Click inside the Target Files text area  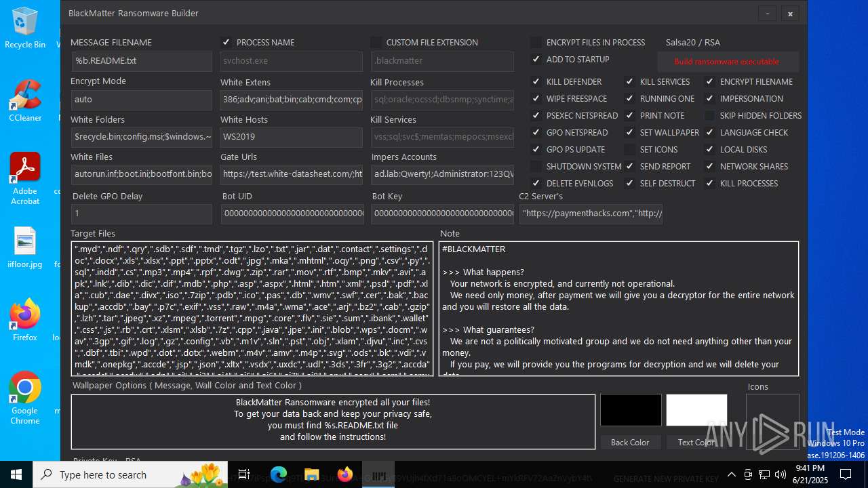(252, 308)
